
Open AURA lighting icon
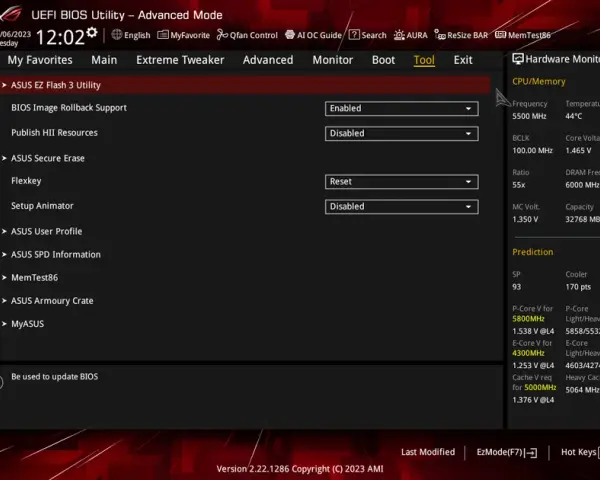click(x=399, y=35)
